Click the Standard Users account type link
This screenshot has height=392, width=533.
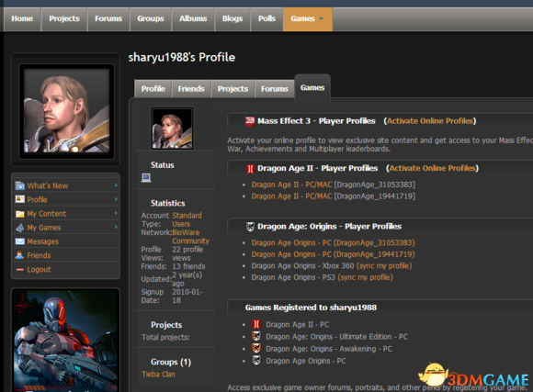pyautogui.click(x=187, y=219)
